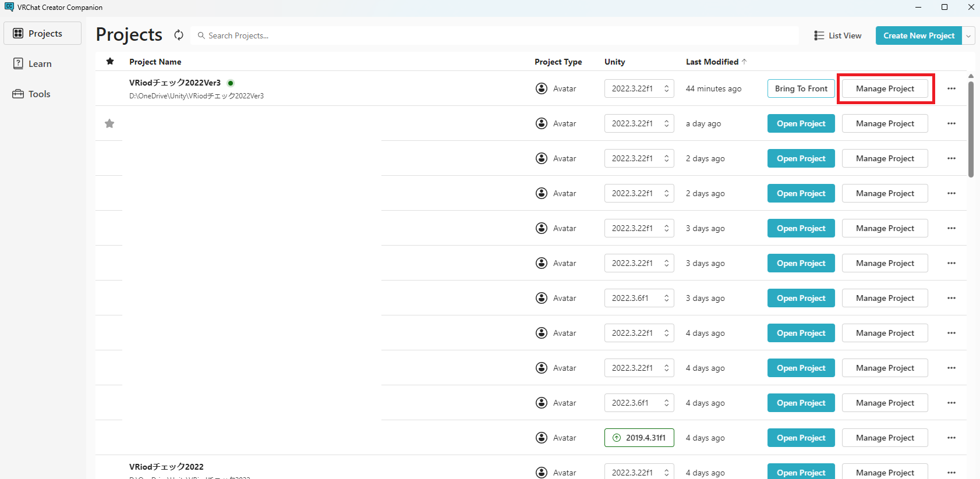Click the green running indicator beside VRiodチェック2022Ver3
Screen dimensions: 980x479
(231, 83)
